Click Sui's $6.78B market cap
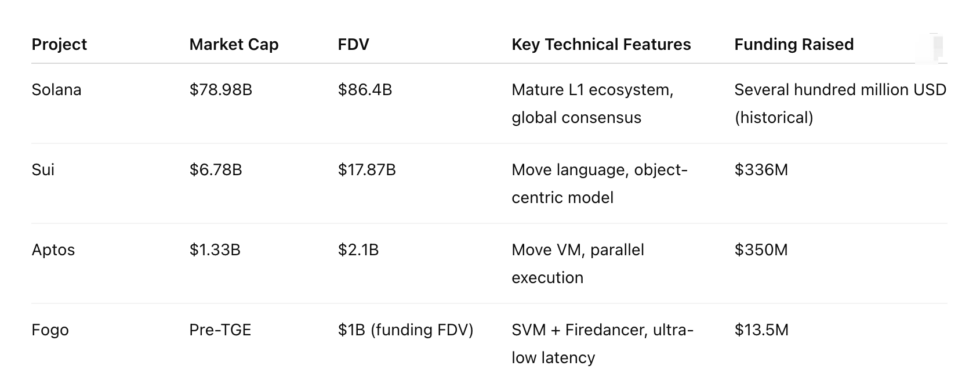980x391 pixels. coord(215,170)
